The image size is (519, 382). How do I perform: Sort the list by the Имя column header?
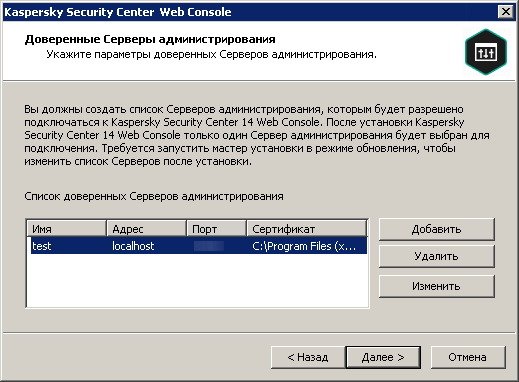[66, 229]
